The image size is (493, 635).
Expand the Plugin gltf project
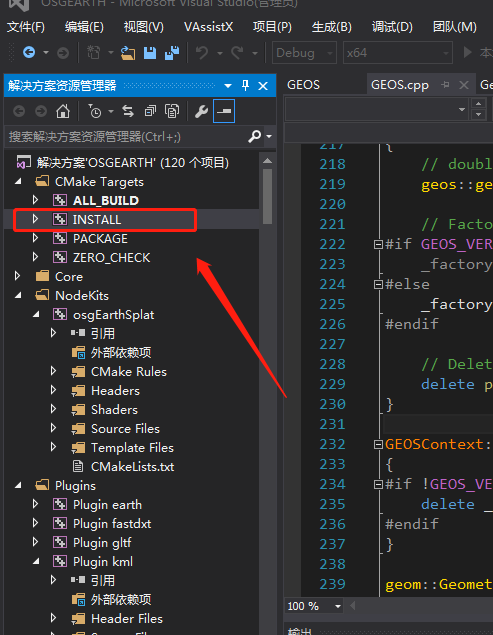(35, 542)
